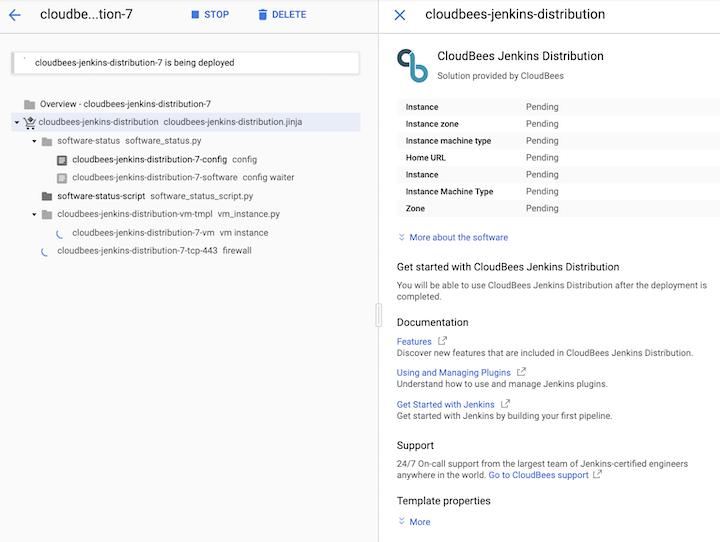Click the shopping cart template icon
This screenshot has height=542, width=720.
29,123
